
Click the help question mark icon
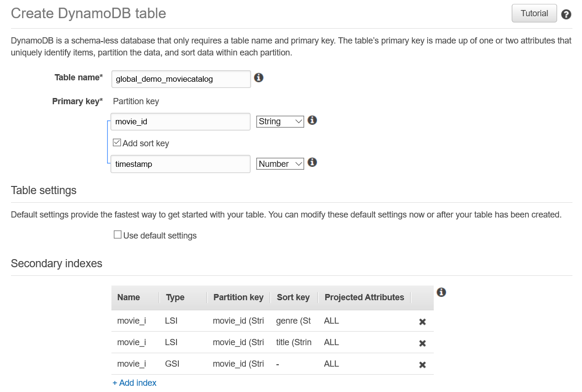tap(566, 14)
